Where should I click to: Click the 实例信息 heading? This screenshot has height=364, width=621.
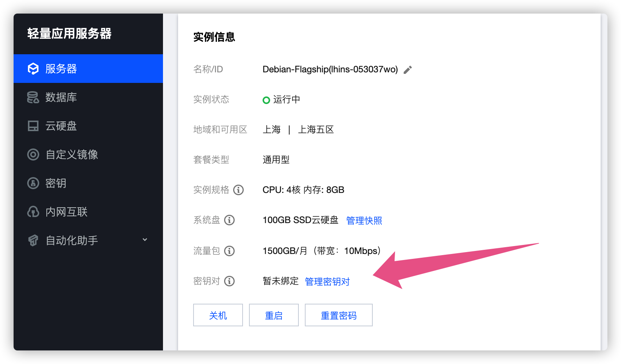click(x=214, y=37)
